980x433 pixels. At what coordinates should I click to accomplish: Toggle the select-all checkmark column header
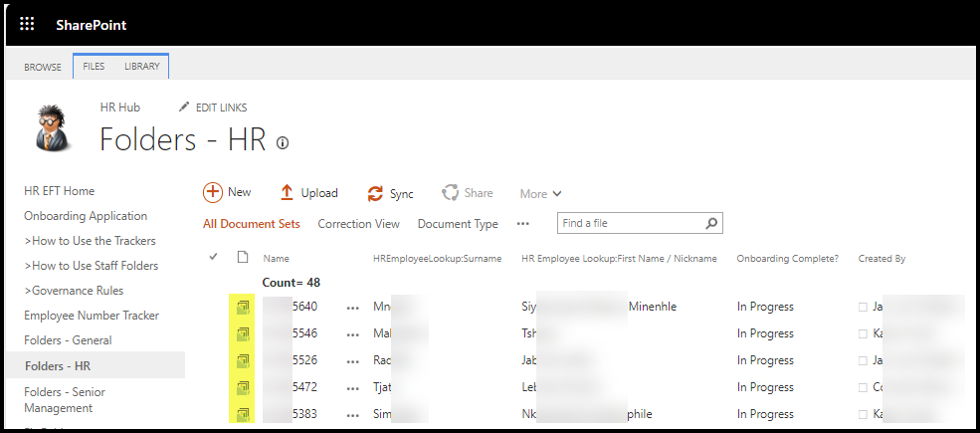point(213,258)
